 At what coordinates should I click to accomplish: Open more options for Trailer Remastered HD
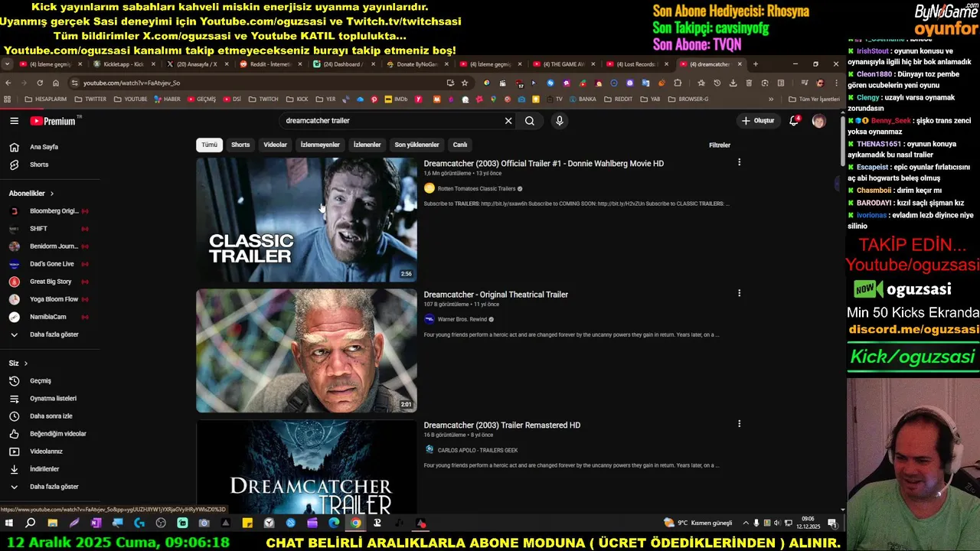pos(739,424)
